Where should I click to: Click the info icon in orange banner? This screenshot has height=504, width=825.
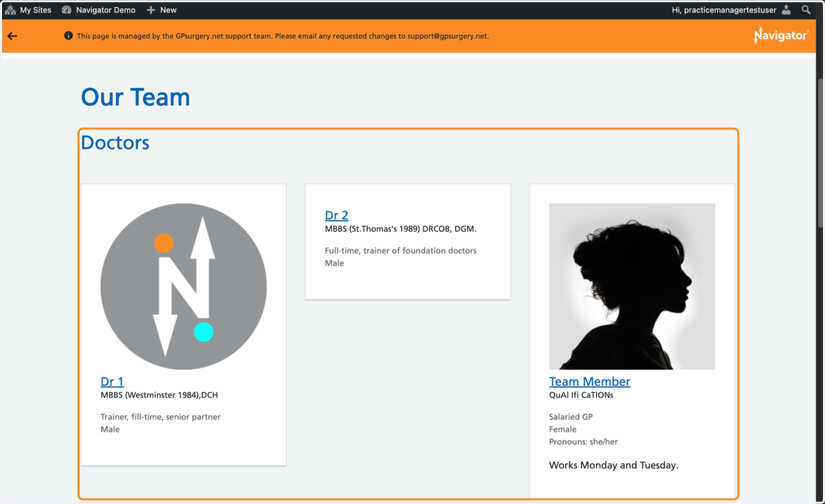pos(68,36)
